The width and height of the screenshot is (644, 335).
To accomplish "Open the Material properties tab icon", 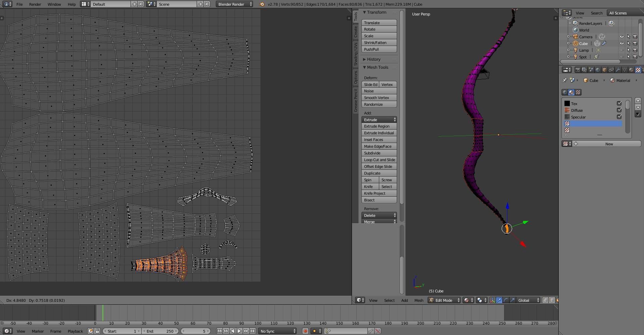I will [x=631, y=70].
